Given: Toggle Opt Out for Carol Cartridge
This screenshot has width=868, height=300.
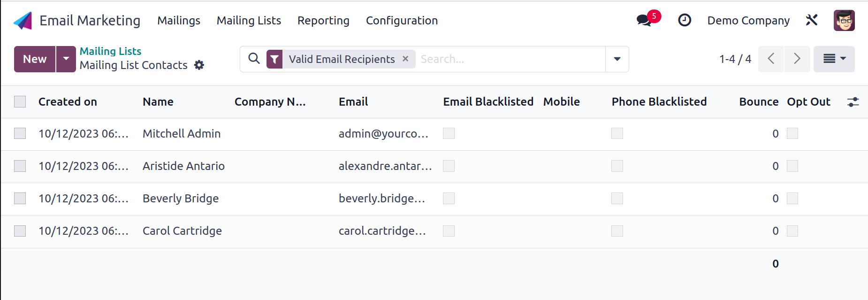Looking at the screenshot, I should (792, 231).
